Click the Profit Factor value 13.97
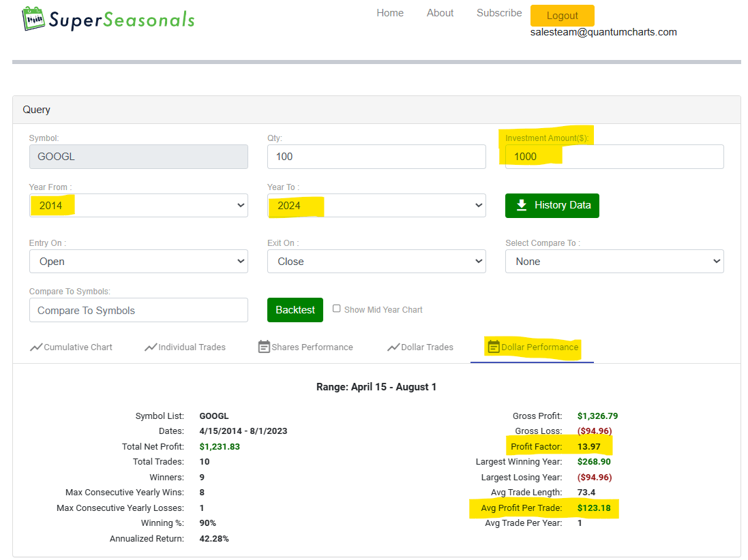The width and height of the screenshot is (748, 560). pos(588,447)
